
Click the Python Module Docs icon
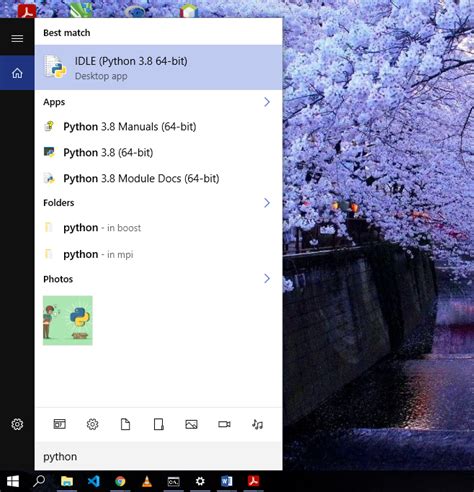coord(49,178)
